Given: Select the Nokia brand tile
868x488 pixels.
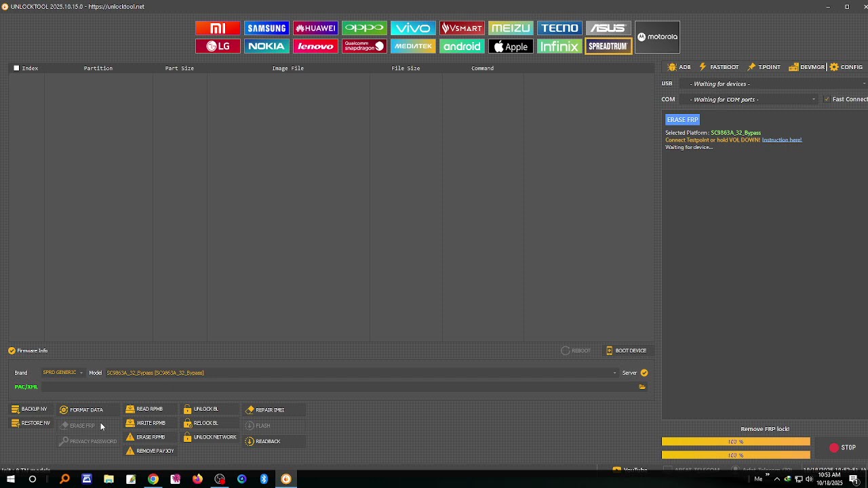Looking at the screenshot, I should pos(267,46).
